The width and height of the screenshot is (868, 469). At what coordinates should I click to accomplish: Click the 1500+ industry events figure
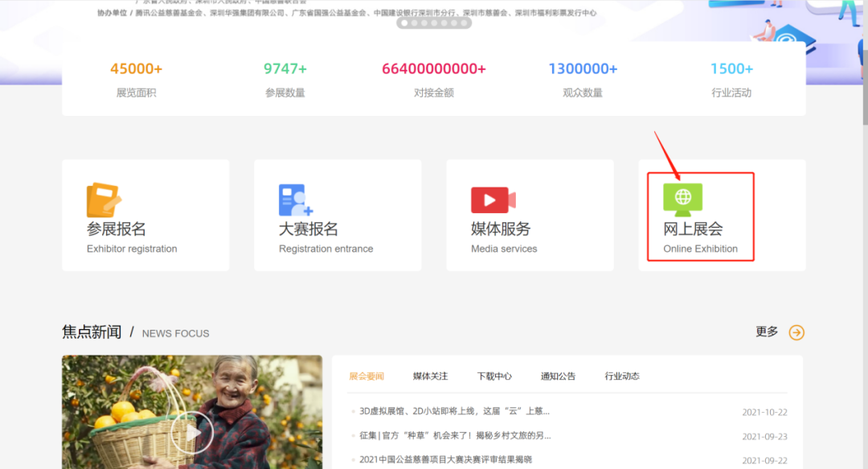(732, 68)
